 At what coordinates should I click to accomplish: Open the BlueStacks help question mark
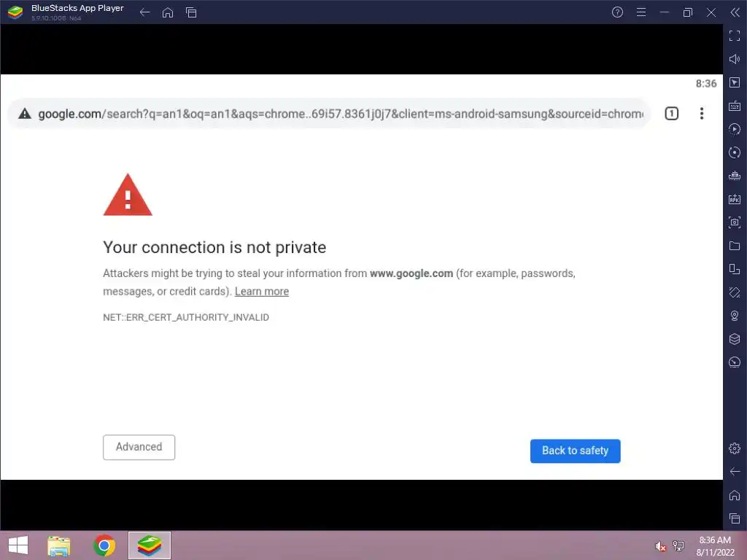[x=617, y=12]
